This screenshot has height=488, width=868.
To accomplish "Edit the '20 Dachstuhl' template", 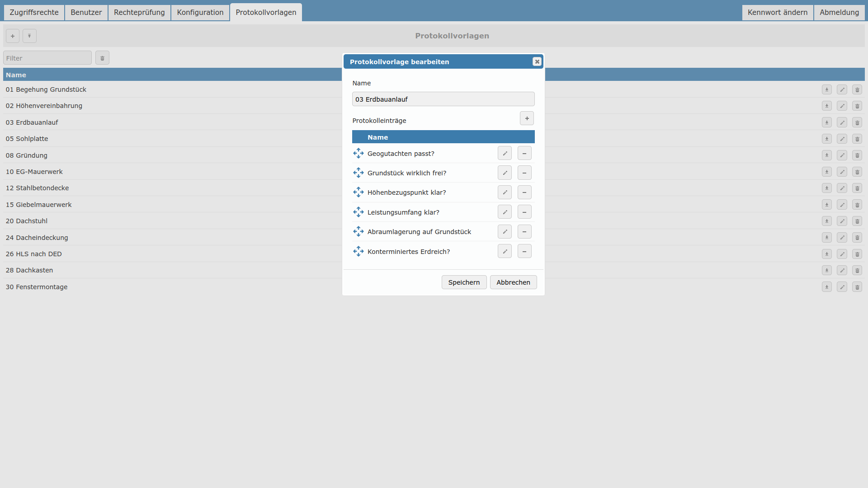I will [842, 221].
